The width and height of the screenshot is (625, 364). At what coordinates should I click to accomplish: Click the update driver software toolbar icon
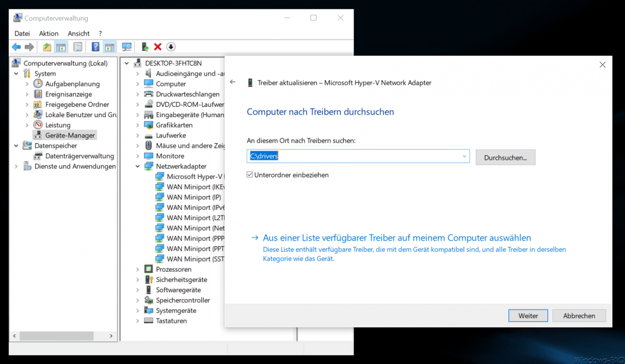(x=145, y=46)
